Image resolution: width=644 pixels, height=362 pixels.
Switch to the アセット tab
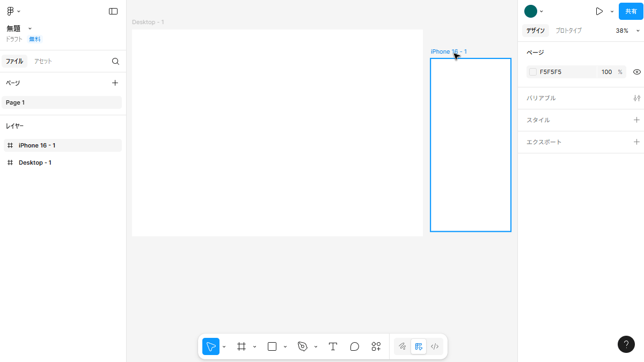[x=43, y=61]
